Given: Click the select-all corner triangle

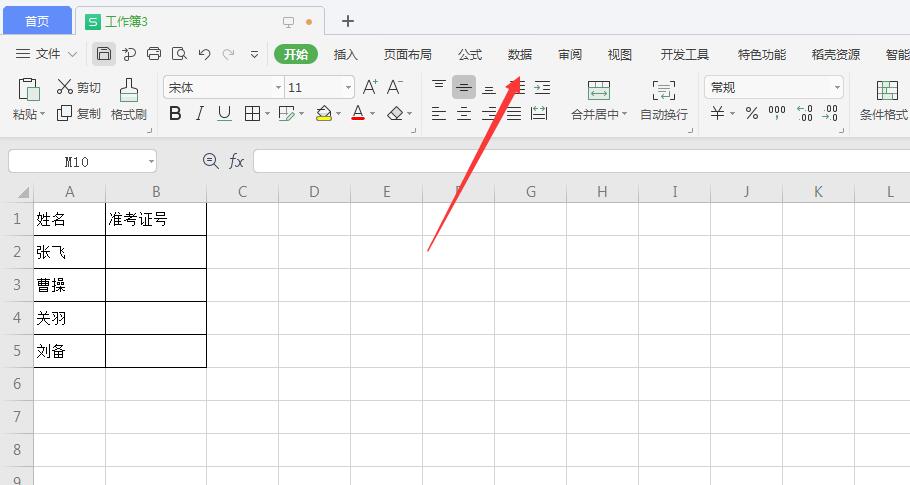Looking at the screenshot, I should click(23, 192).
